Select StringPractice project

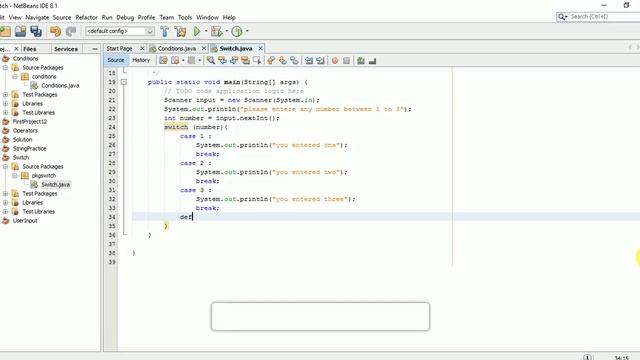click(x=29, y=149)
